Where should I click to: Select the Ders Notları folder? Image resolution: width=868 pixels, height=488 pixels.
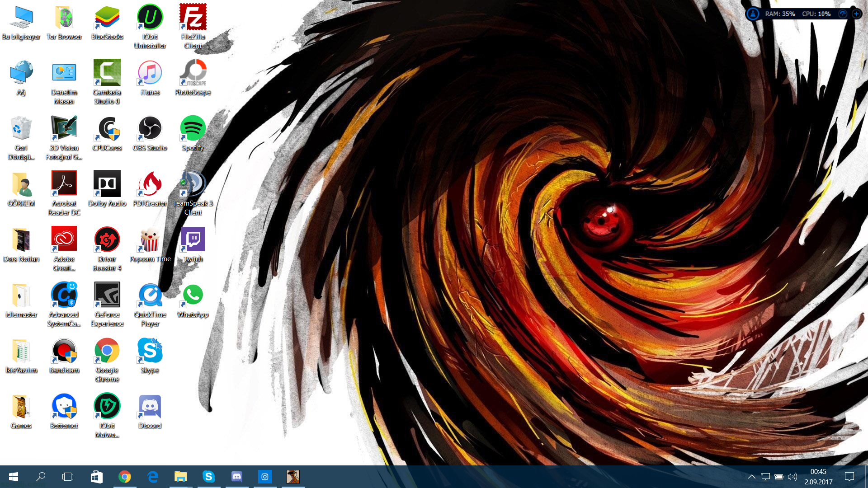pos(21,245)
